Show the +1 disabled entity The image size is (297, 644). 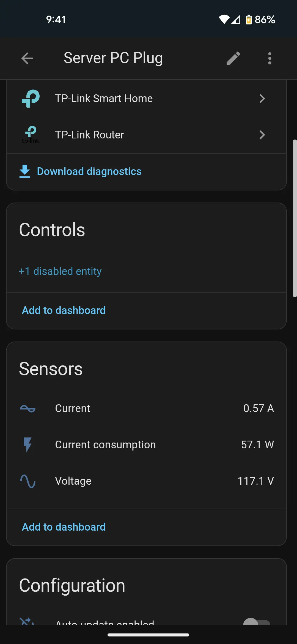tap(60, 271)
